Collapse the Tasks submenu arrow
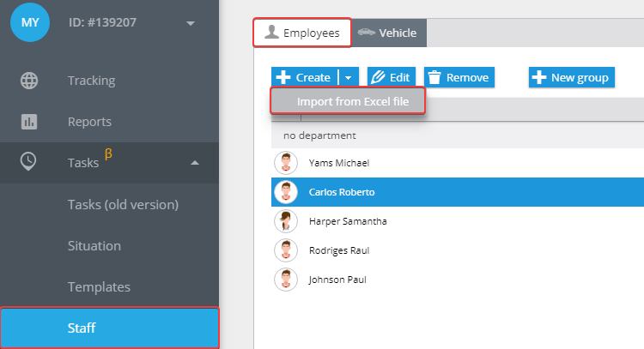 coord(195,163)
